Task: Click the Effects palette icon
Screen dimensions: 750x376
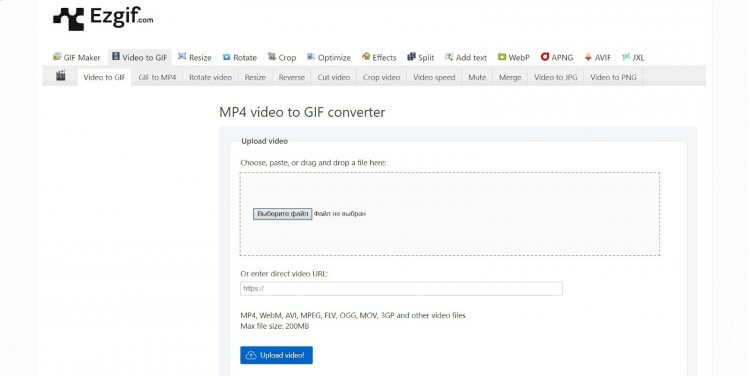Action: (366, 56)
